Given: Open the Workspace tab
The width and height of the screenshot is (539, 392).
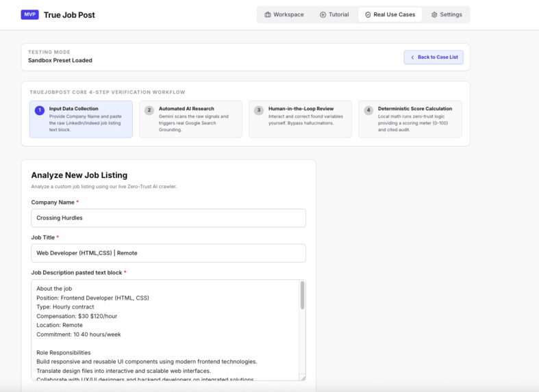Looking at the screenshot, I should 284,15.
